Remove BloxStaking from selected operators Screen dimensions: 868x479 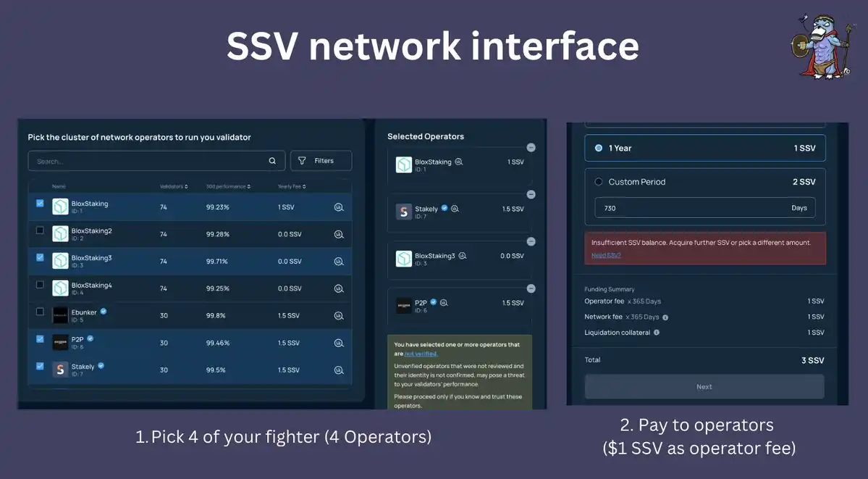coord(531,148)
